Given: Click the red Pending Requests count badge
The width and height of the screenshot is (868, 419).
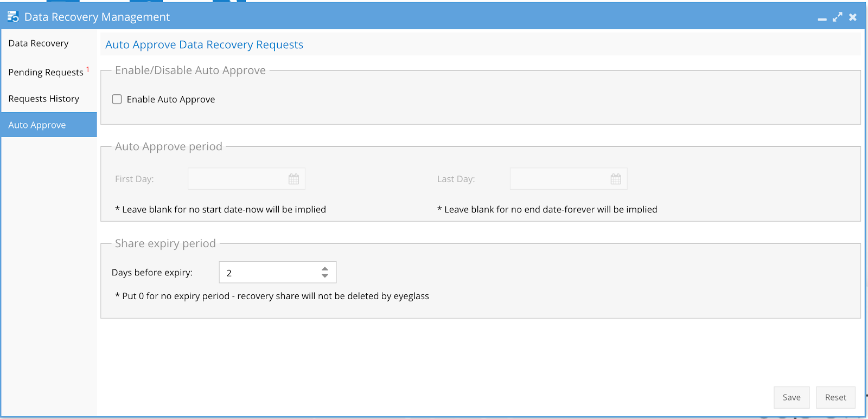Looking at the screenshot, I should coord(88,69).
